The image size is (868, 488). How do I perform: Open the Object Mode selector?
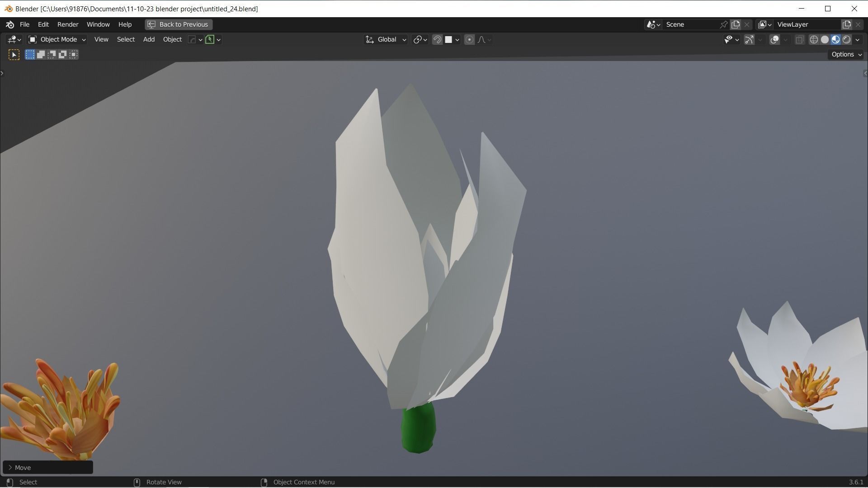tap(57, 40)
